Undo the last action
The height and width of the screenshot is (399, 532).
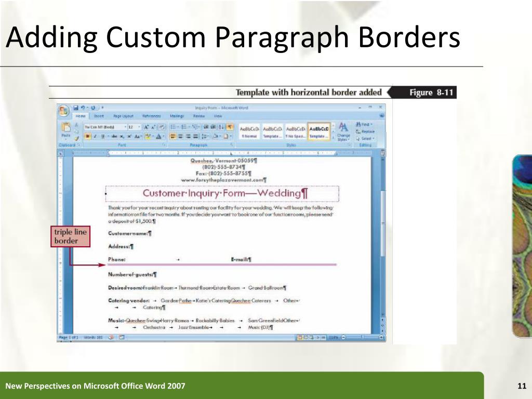click(x=84, y=108)
